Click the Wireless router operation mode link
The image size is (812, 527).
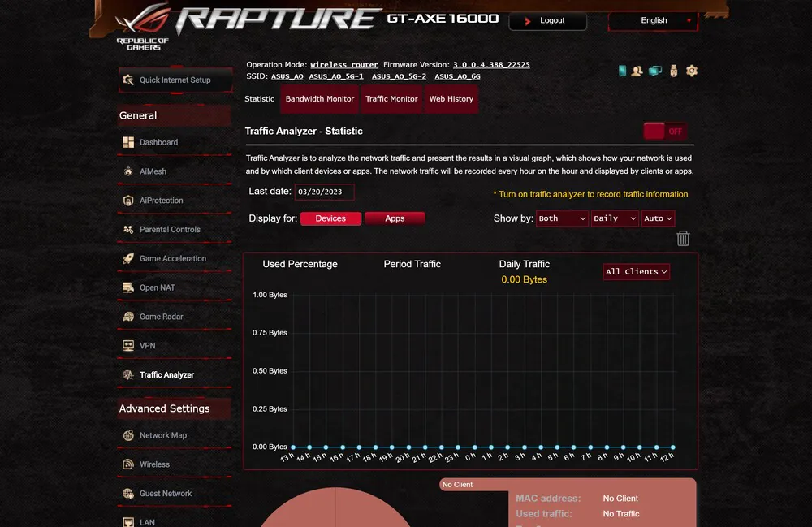tap(343, 65)
